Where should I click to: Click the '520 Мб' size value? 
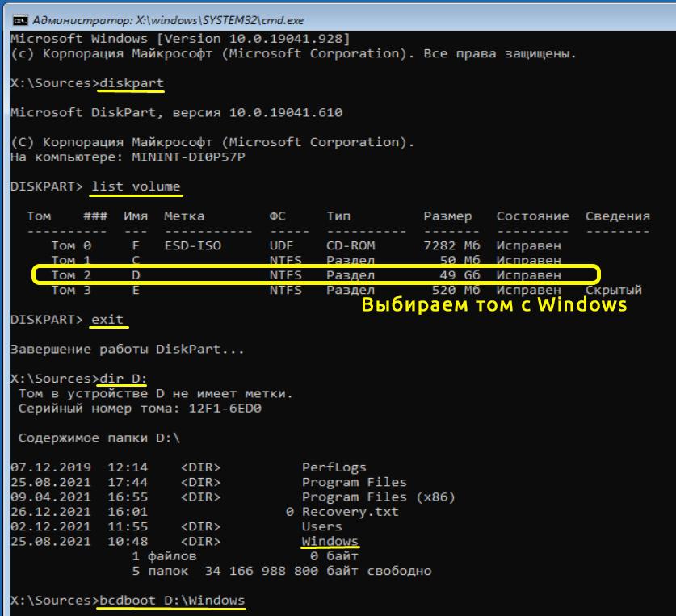(456, 290)
